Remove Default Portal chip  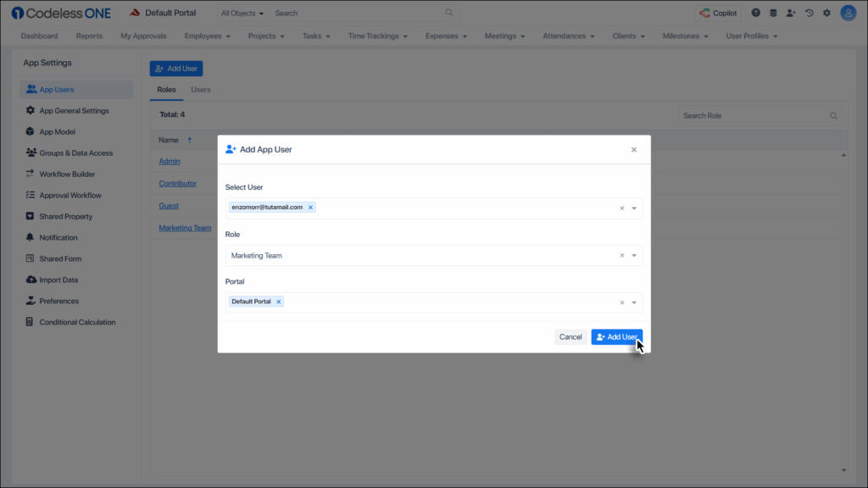click(278, 302)
